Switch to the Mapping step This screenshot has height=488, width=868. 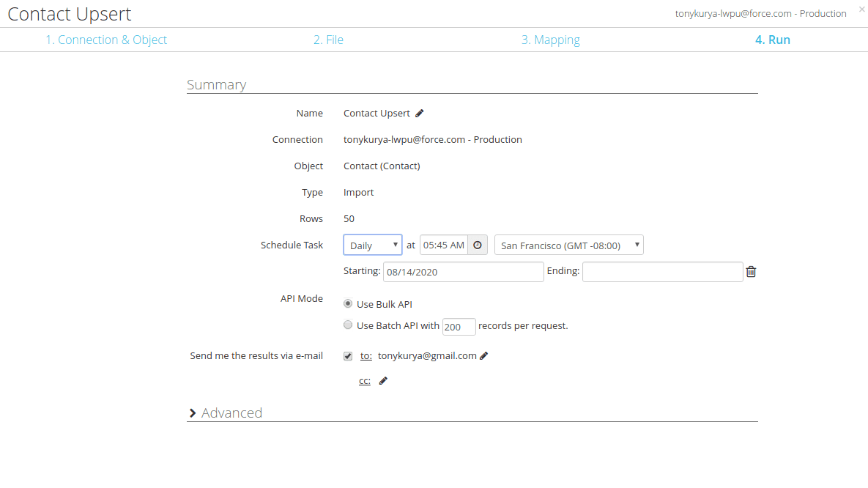pos(551,40)
